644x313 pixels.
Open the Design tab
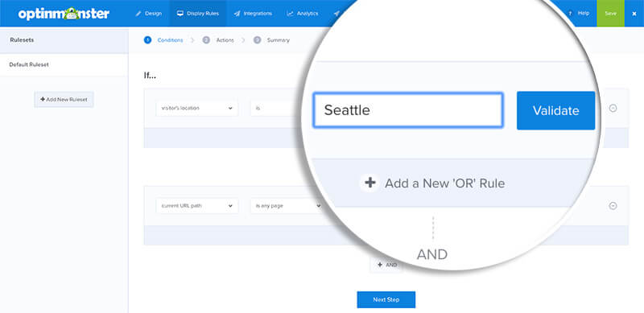tap(149, 13)
